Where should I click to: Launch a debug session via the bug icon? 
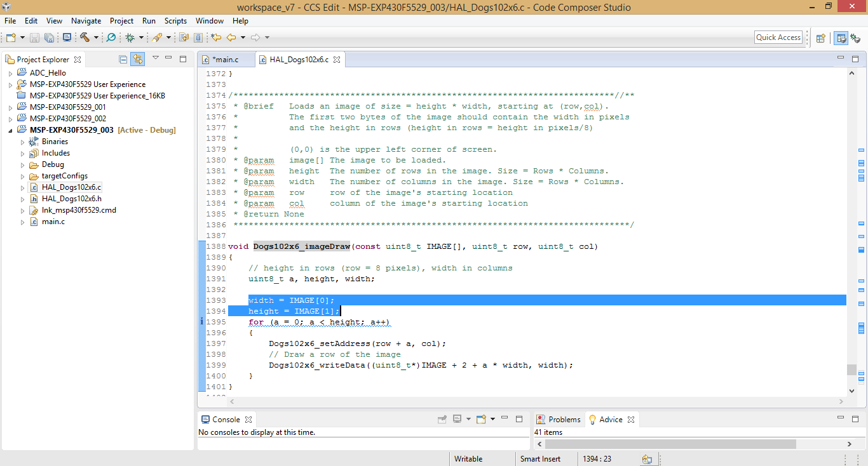[130, 37]
